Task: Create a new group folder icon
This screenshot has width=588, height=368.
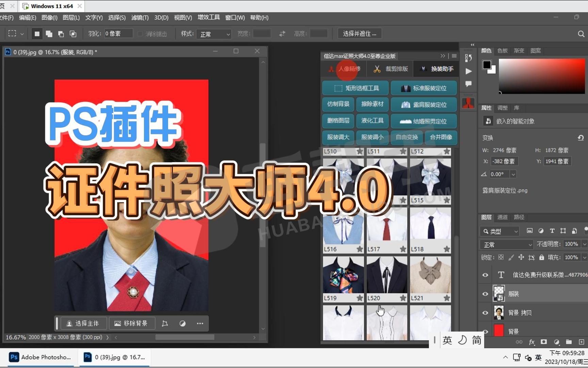Action: 569,342
